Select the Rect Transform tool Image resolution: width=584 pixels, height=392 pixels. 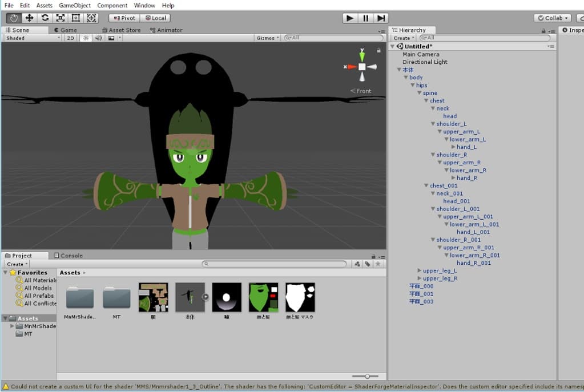[75, 18]
